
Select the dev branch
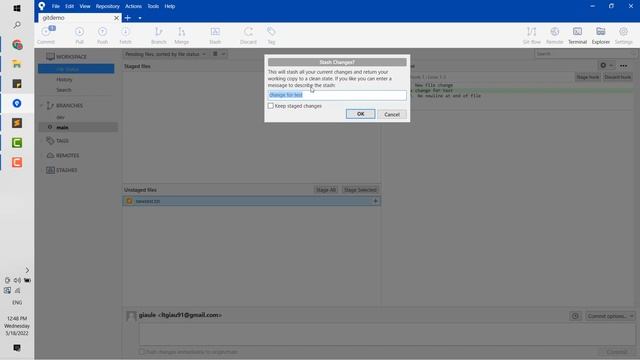[60, 117]
